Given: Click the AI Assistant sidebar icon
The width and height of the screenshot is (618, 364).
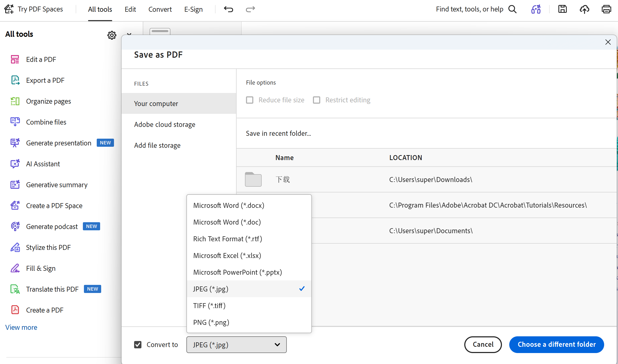Looking at the screenshot, I should [15, 164].
